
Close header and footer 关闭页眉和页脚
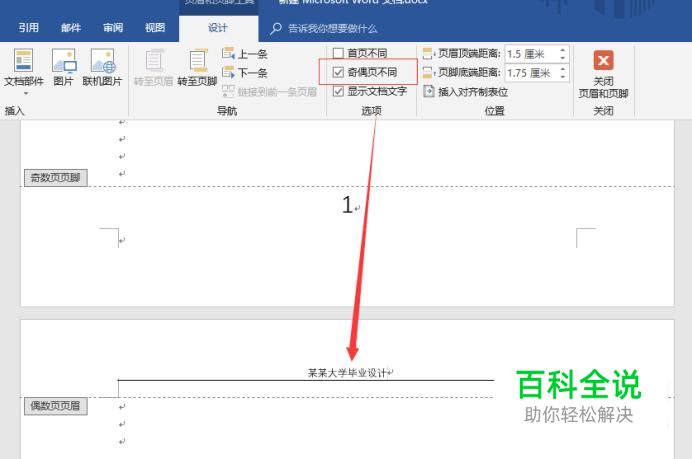tap(603, 74)
